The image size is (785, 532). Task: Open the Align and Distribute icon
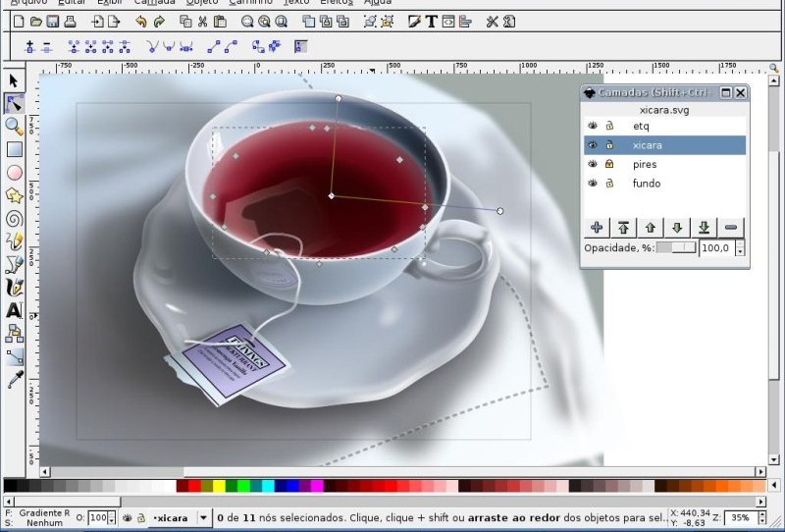(x=465, y=22)
